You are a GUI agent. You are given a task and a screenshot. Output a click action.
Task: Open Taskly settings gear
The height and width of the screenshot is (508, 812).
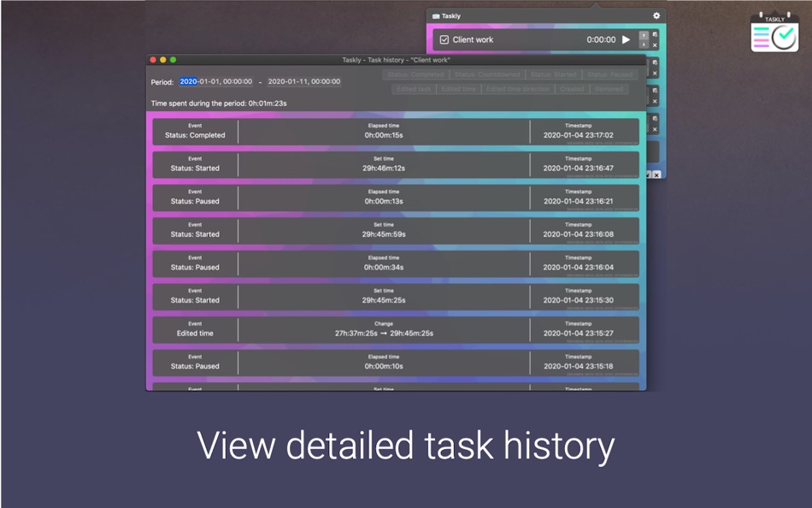656,15
